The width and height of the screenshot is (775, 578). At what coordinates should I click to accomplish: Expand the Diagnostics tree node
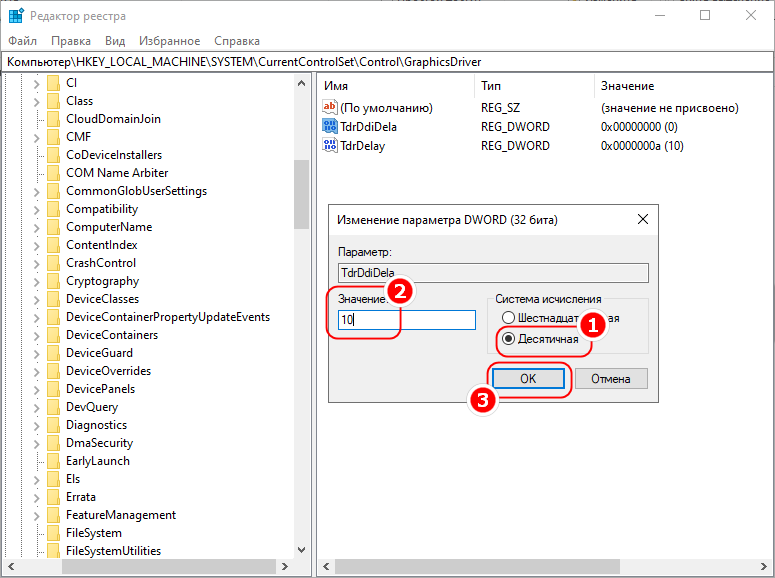pos(36,425)
